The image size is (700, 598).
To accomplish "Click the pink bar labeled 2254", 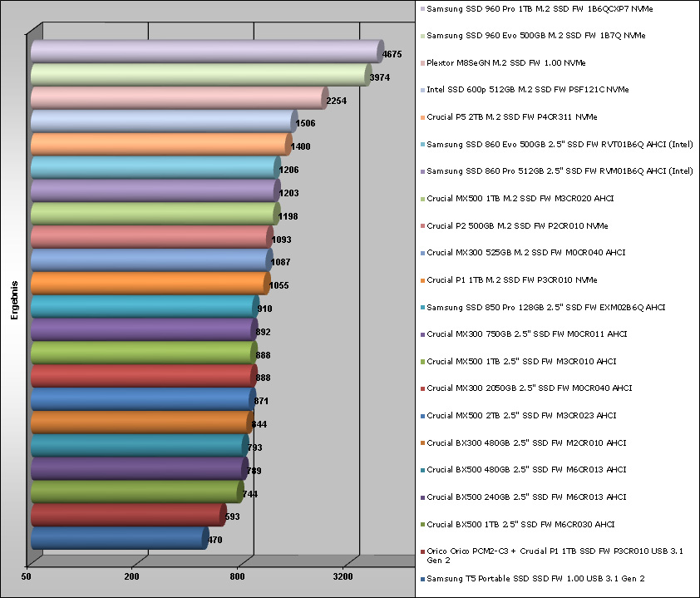I will 180,97.
